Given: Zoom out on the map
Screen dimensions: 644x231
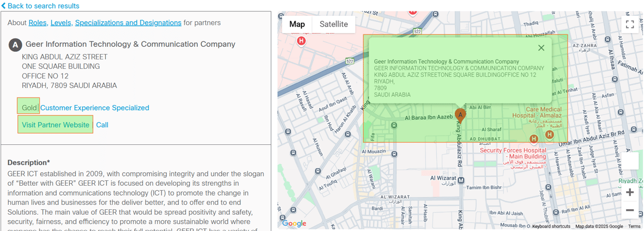Looking at the screenshot, I should (630, 210).
